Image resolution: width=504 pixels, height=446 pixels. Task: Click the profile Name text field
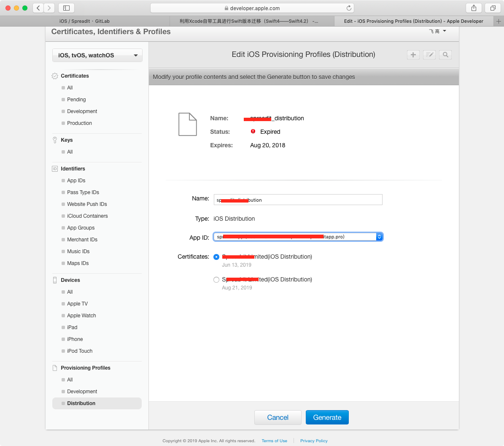[298, 200]
